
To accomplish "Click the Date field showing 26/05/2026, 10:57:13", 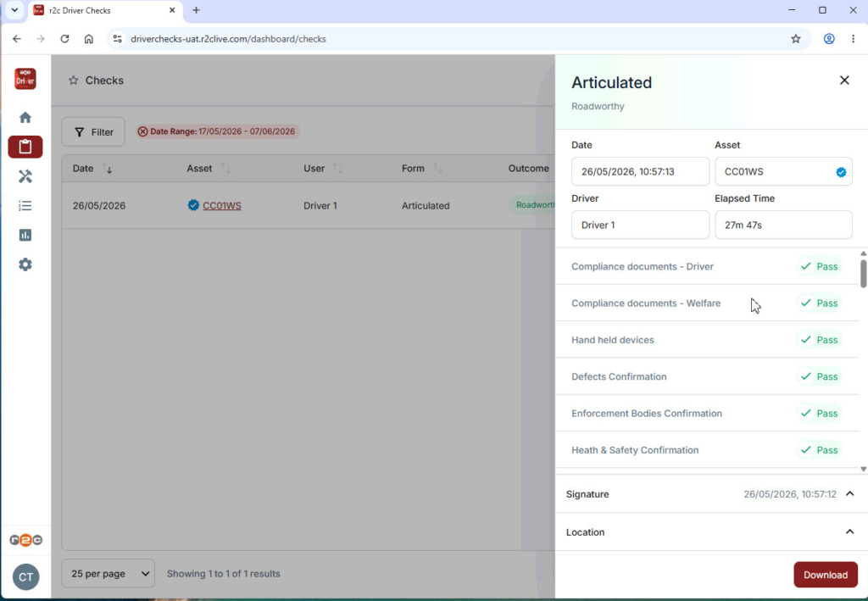I will click(x=640, y=171).
